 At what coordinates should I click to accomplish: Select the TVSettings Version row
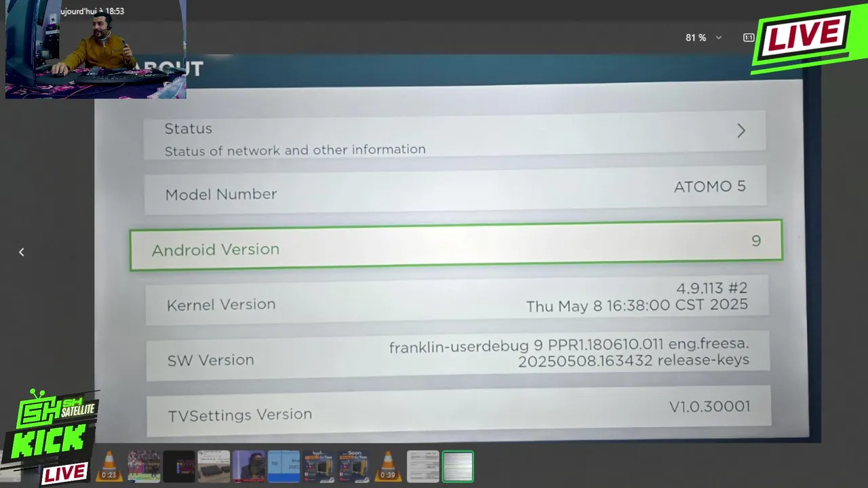tap(459, 411)
